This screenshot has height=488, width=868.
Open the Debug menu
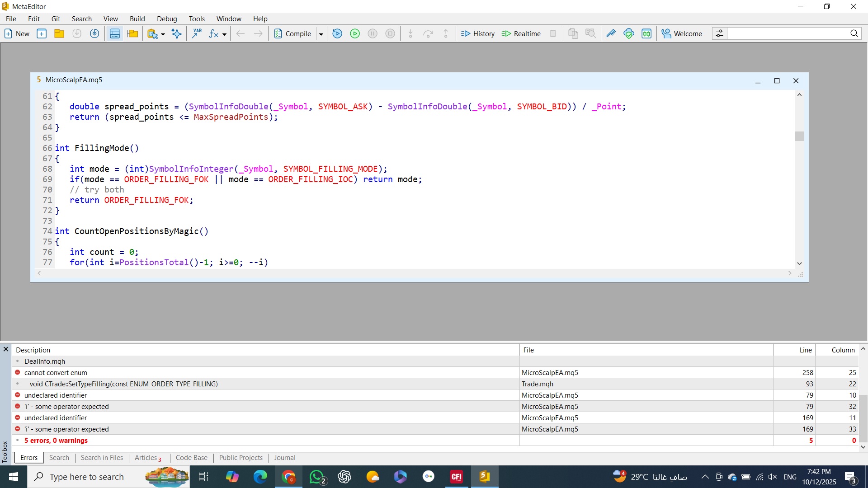tap(167, 19)
